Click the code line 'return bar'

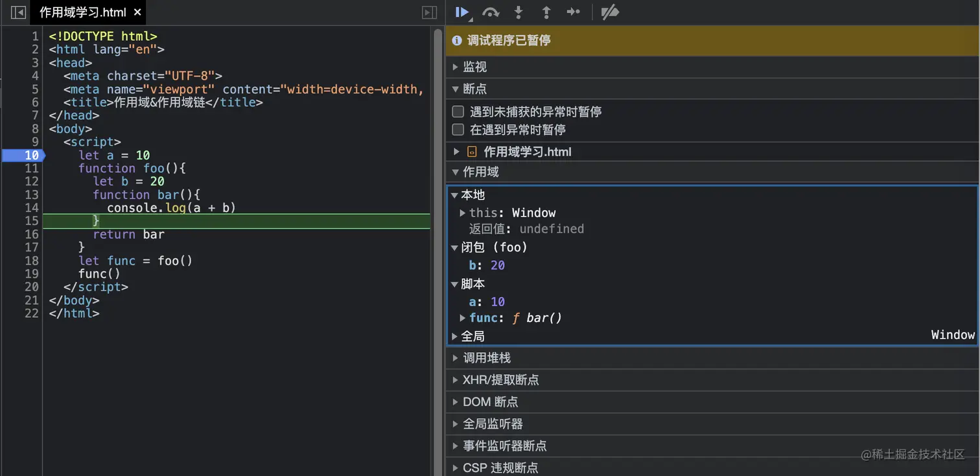(x=128, y=234)
